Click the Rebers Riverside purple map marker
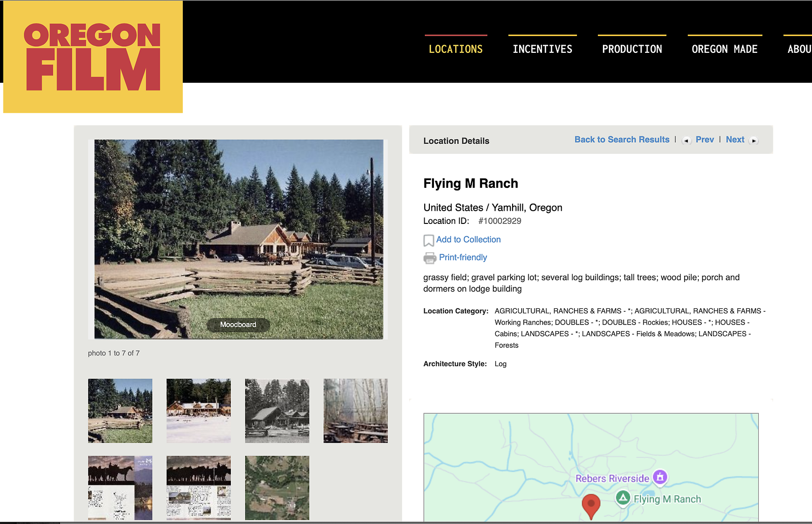Image resolution: width=812 pixels, height=524 pixels. pos(660,477)
